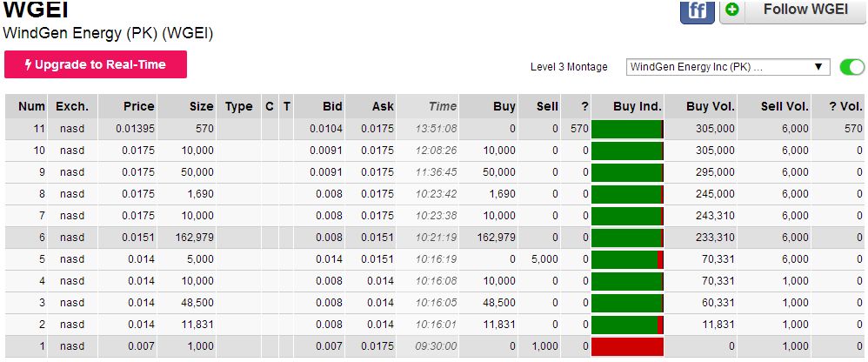Click the Buy Vol. column header
The width and height of the screenshot is (868, 362).
[x=701, y=106]
